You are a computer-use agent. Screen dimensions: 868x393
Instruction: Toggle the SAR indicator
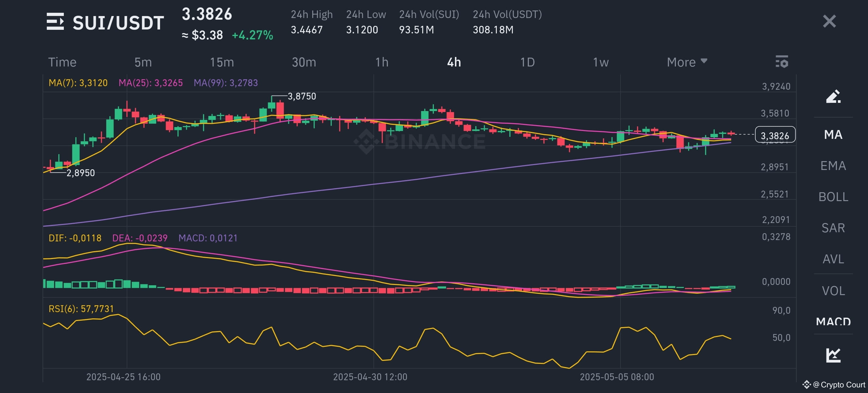[x=833, y=228]
